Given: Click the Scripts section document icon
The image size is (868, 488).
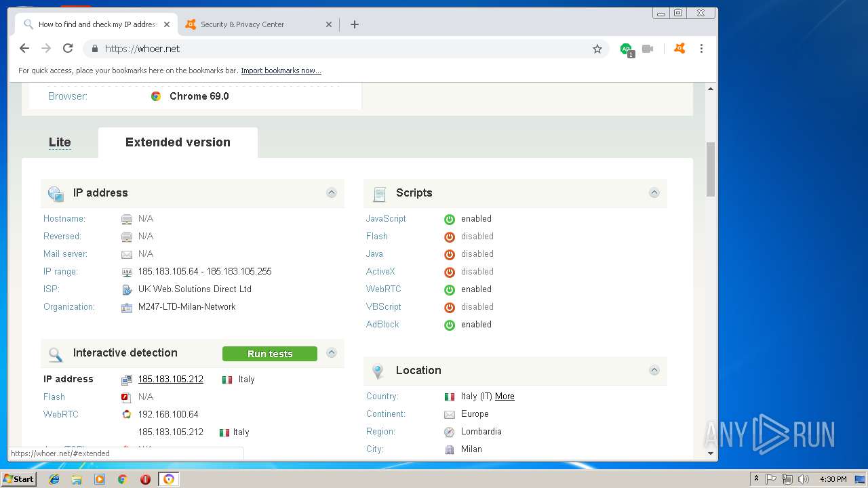Looking at the screenshot, I should (379, 195).
